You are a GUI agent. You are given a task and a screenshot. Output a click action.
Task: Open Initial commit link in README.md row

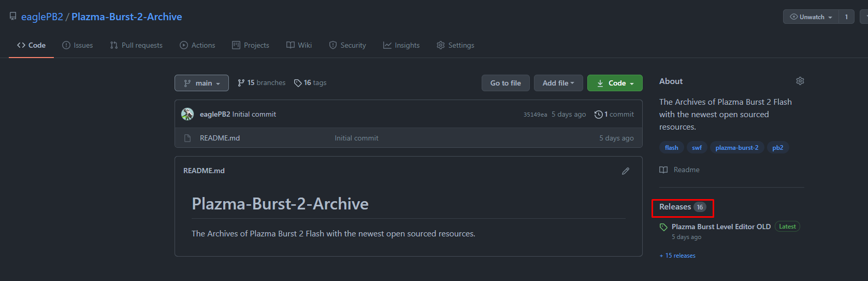[x=356, y=138]
